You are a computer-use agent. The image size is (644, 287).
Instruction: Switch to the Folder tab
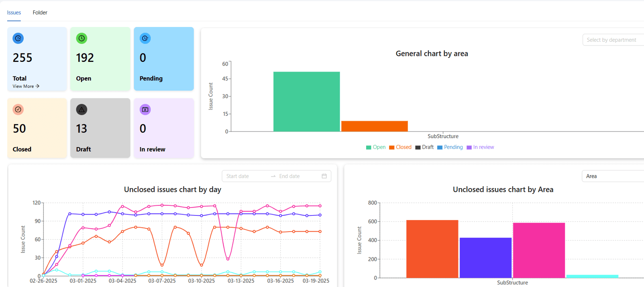tap(40, 12)
